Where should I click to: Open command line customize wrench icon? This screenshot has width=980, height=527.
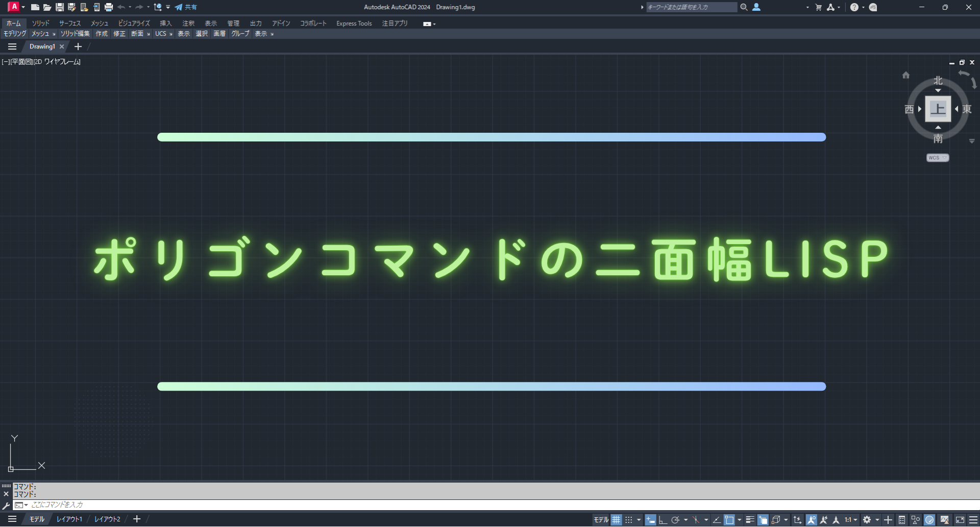pos(6,505)
